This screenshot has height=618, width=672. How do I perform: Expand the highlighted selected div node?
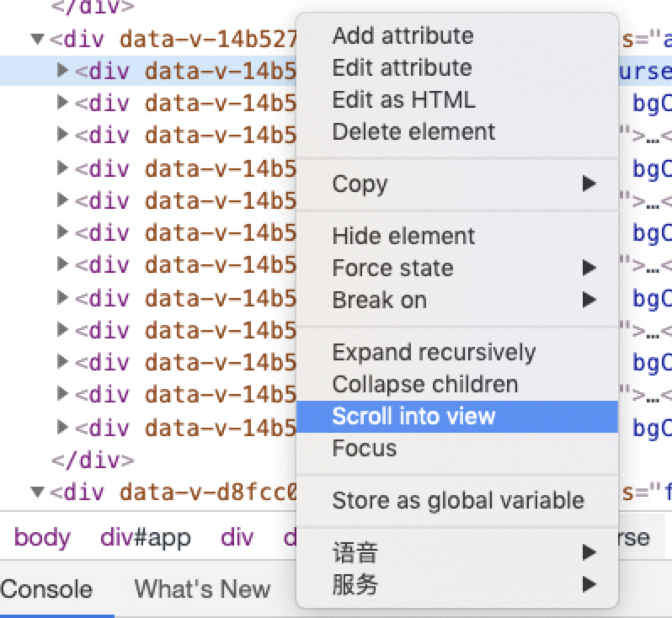click(x=62, y=71)
